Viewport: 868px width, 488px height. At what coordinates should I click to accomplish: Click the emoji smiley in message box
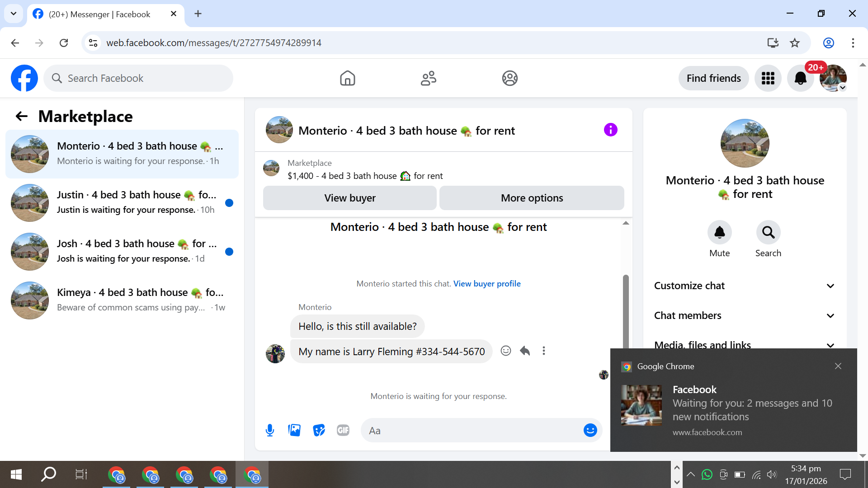coord(590,430)
